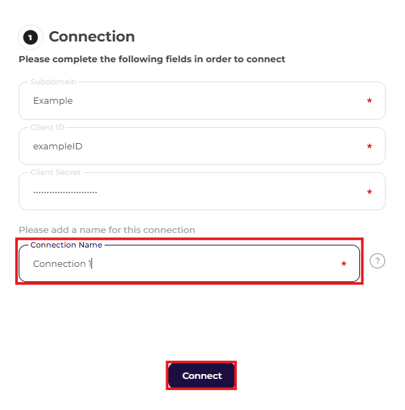Open the help question mark icon

click(x=377, y=261)
